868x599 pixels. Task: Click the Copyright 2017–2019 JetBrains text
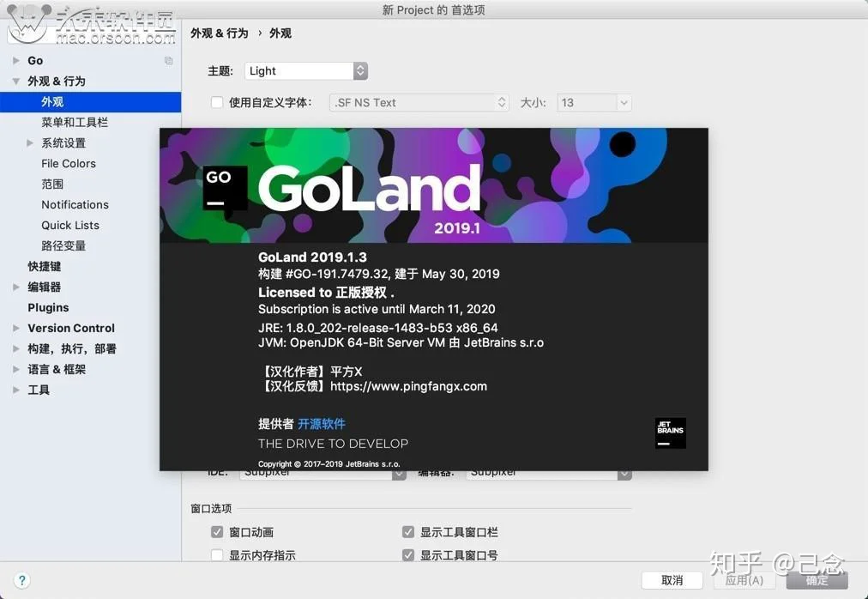click(x=329, y=463)
